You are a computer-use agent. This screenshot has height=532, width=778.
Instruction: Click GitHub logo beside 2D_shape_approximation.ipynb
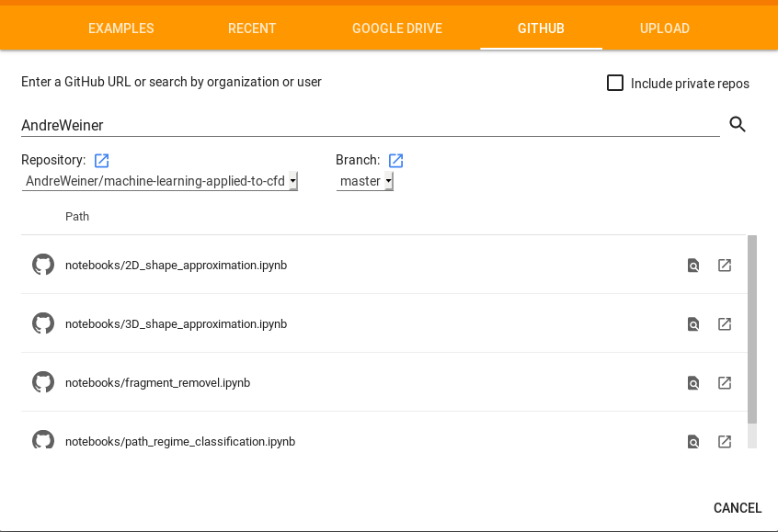[x=43, y=265]
